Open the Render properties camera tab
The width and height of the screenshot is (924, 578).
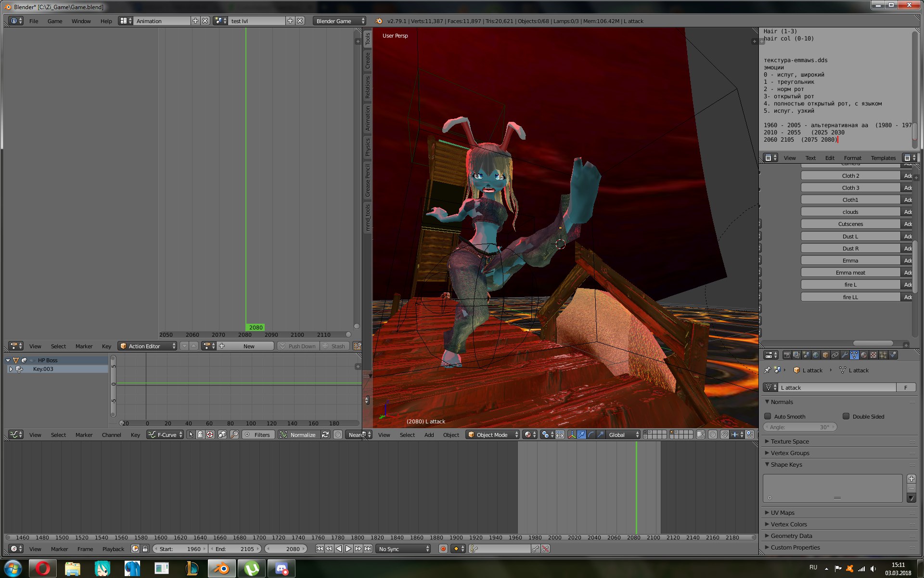pos(787,355)
